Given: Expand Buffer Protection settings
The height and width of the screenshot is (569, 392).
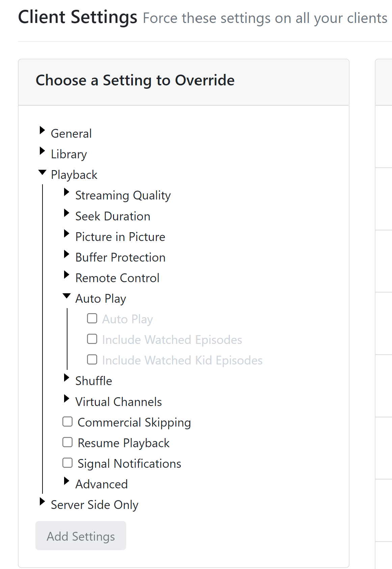Looking at the screenshot, I should (x=66, y=254).
